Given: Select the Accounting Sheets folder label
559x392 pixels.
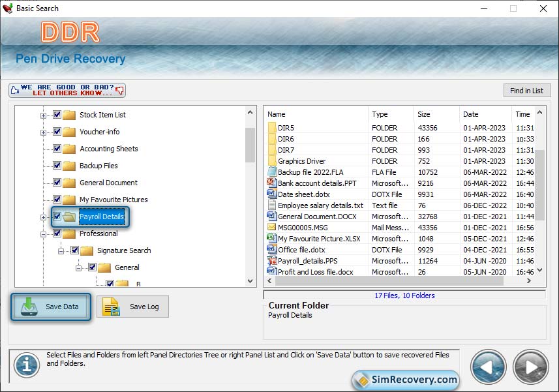Looking at the screenshot, I should [x=109, y=149].
